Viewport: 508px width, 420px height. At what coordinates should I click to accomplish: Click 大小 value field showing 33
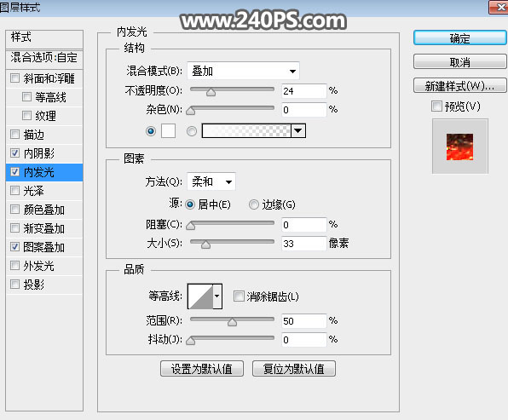(304, 243)
